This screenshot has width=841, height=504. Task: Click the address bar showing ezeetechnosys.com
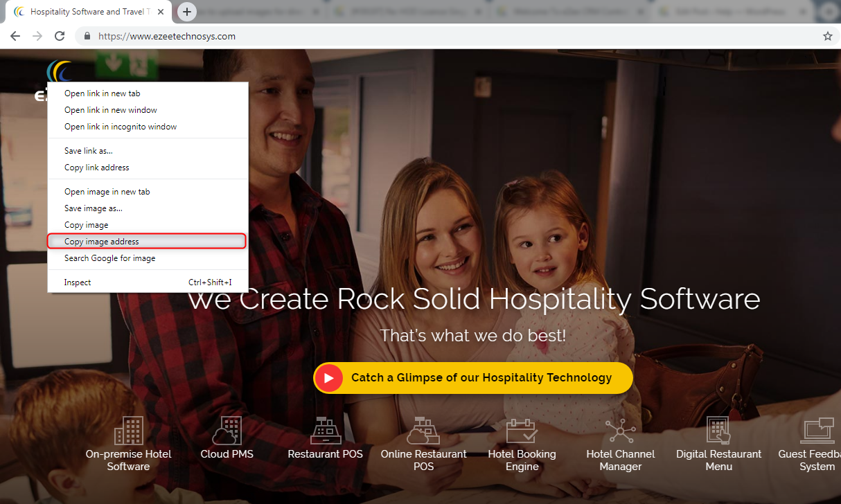point(457,36)
